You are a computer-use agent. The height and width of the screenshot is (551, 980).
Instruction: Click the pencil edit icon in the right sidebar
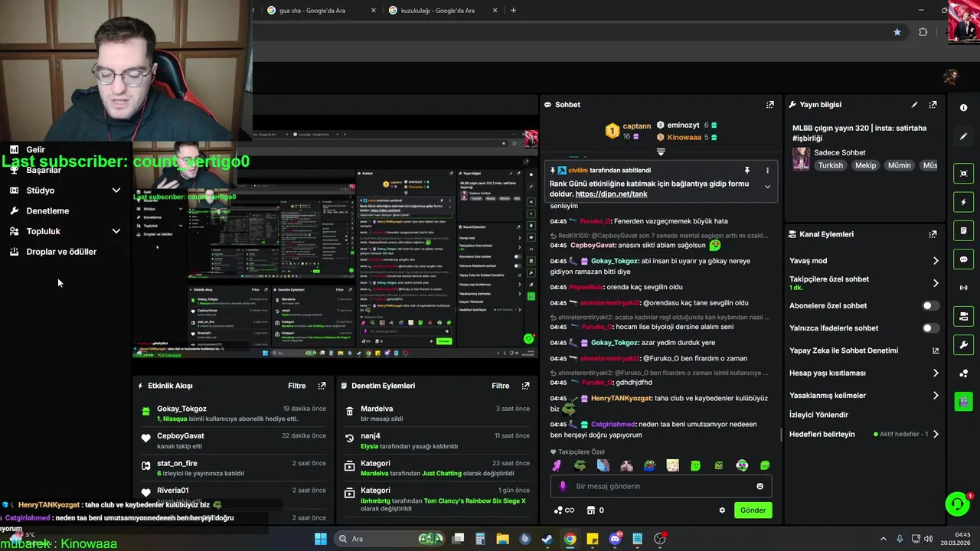click(963, 136)
